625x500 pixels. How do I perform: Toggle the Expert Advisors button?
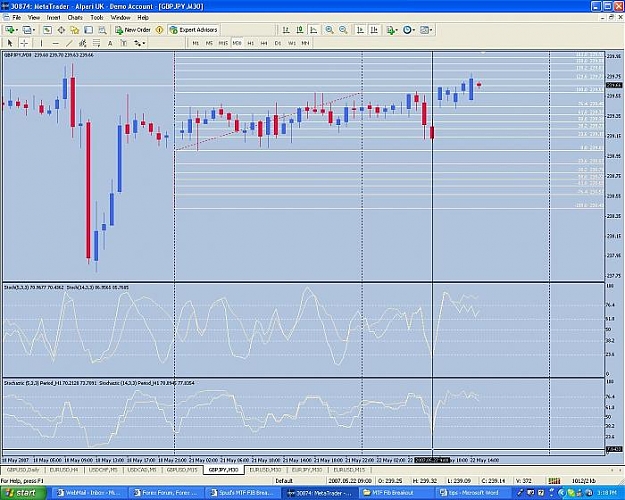[x=193, y=30]
